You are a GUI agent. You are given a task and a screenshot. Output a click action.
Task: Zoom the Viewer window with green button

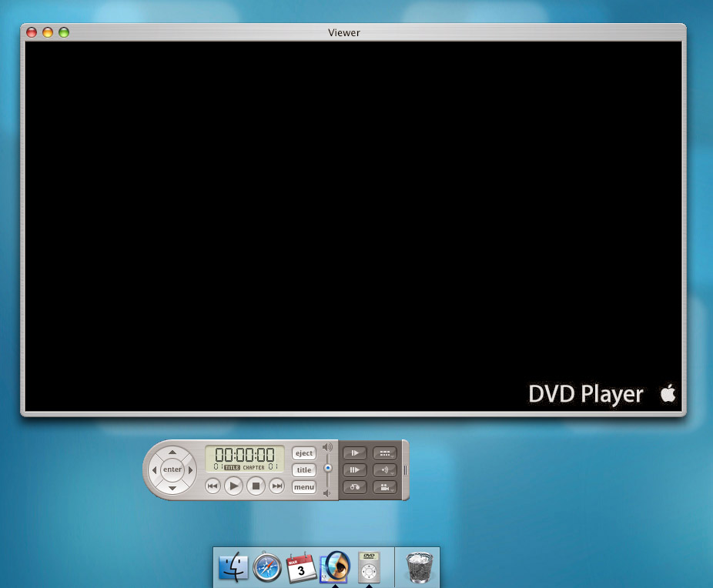point(64,32)
